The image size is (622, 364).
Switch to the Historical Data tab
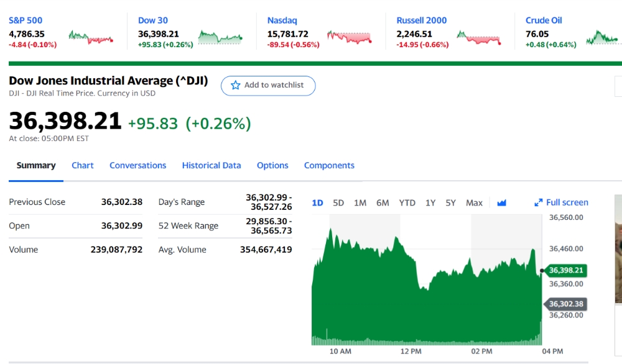pyautogui.click(x=211, y=165)
